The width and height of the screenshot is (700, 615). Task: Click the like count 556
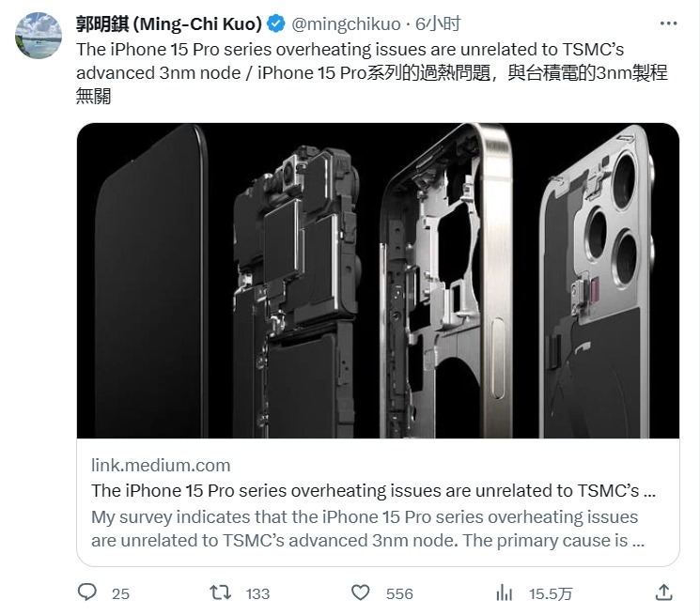399,593
